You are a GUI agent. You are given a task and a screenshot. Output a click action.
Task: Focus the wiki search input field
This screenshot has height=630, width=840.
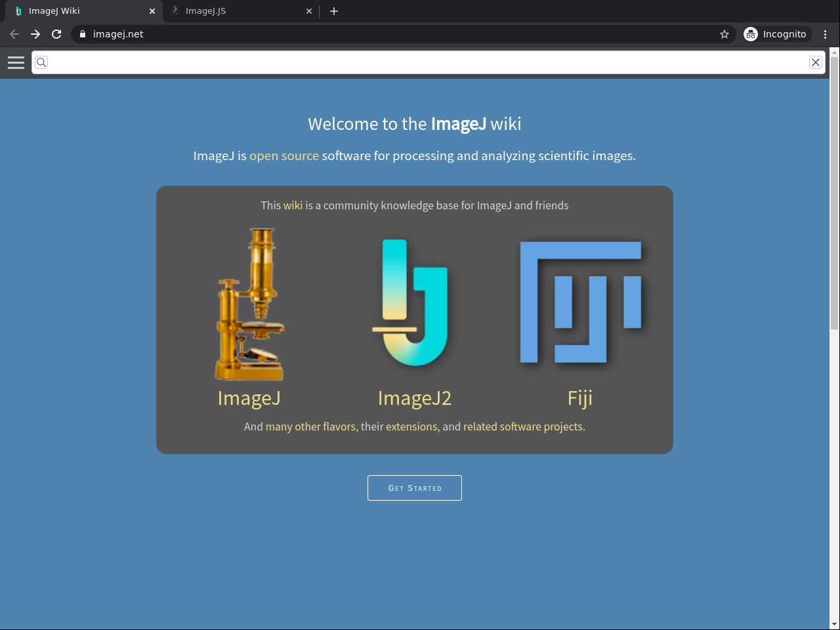pyautogui.click(x=429, y=62)
